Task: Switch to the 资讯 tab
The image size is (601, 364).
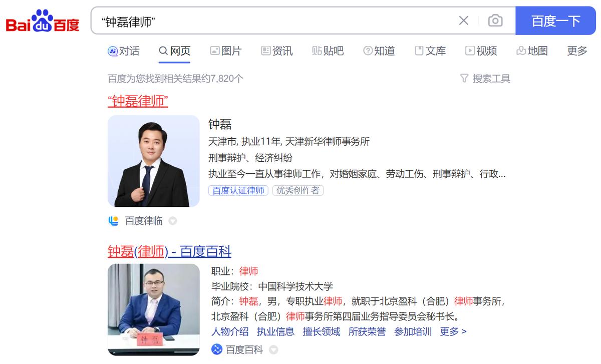Action: coord(277,51)
